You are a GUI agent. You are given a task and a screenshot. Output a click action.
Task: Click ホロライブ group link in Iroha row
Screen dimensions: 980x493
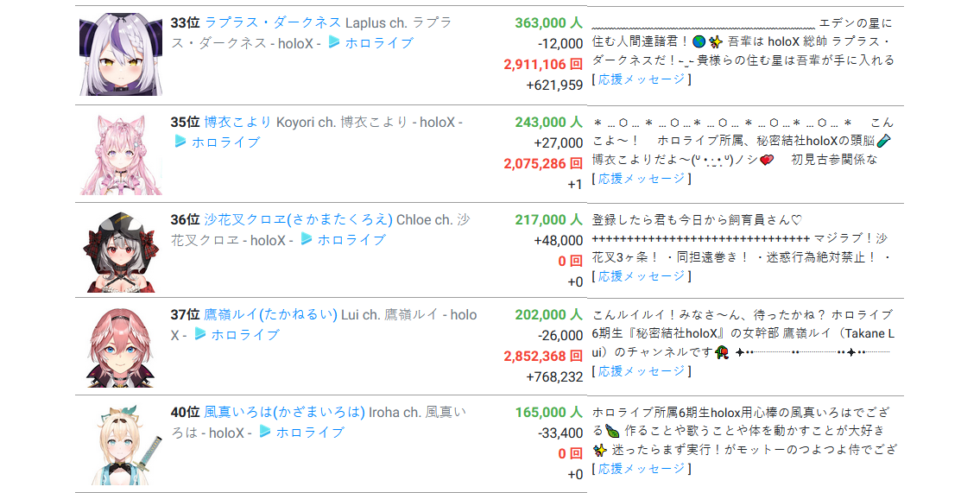coord(311,433)
